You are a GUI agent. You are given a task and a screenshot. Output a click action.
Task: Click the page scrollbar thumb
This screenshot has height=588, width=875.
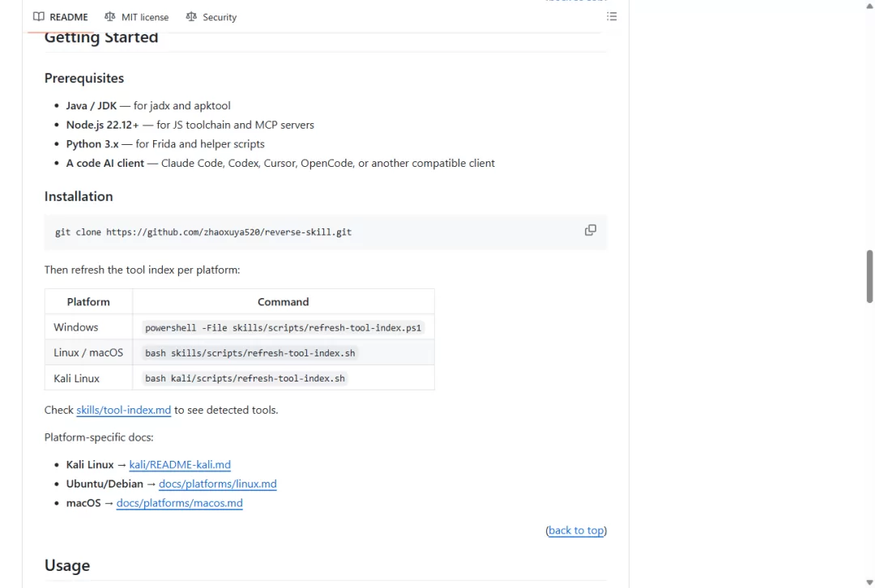coord(869,277)
